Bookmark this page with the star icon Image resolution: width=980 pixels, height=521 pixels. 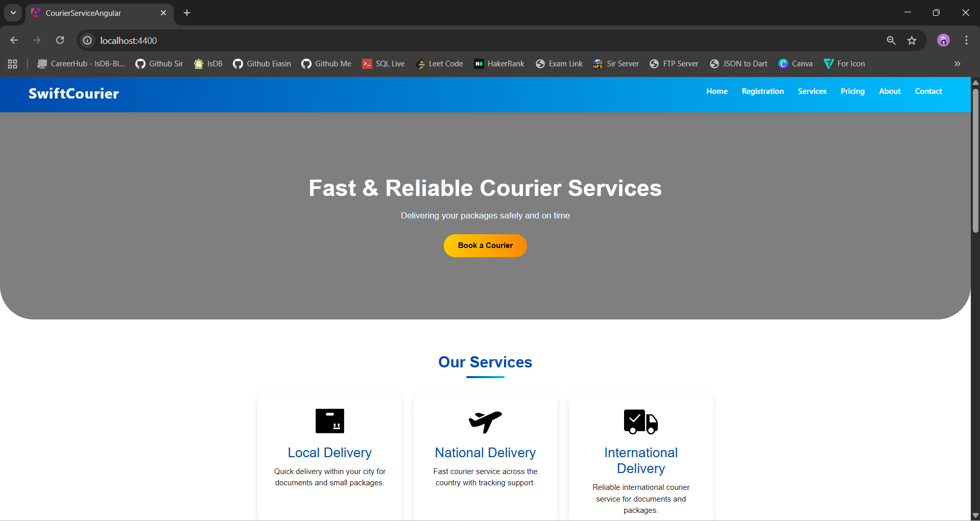click(912, 40)
